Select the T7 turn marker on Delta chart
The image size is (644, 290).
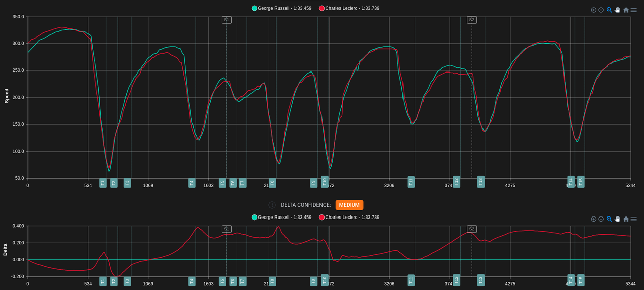pyautogui.click(x=243, y=281)
